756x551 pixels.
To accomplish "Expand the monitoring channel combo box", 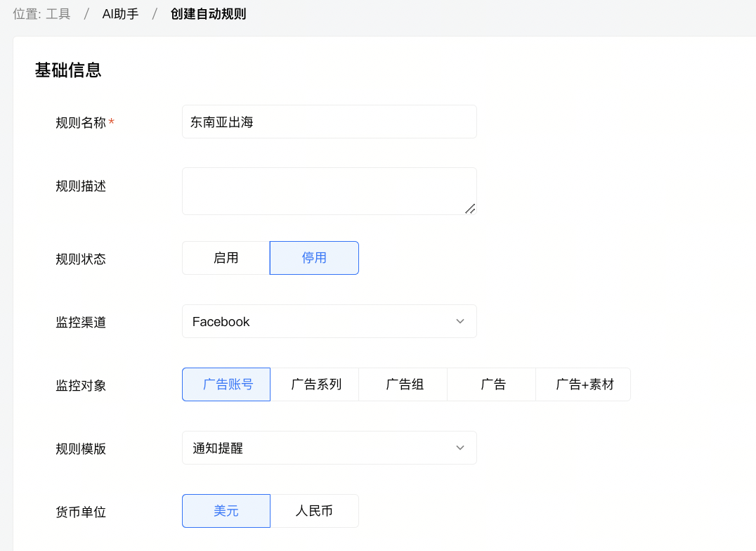I will [x=329, y=321].
